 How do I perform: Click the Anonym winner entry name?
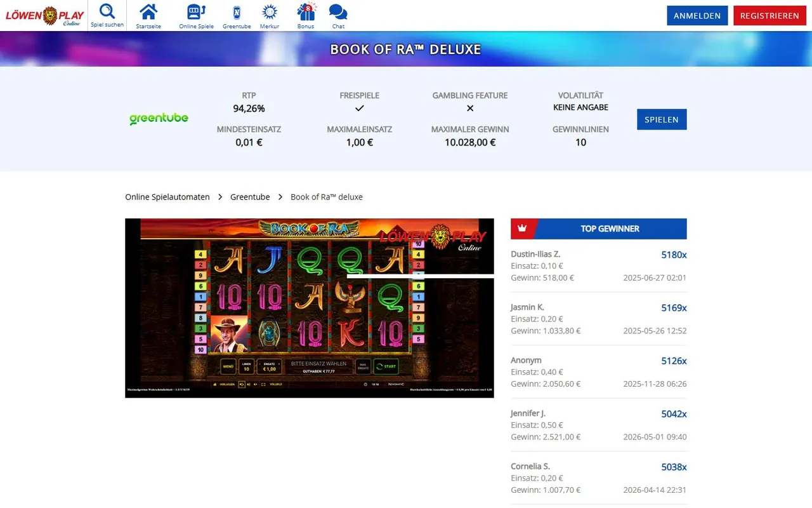526,360
